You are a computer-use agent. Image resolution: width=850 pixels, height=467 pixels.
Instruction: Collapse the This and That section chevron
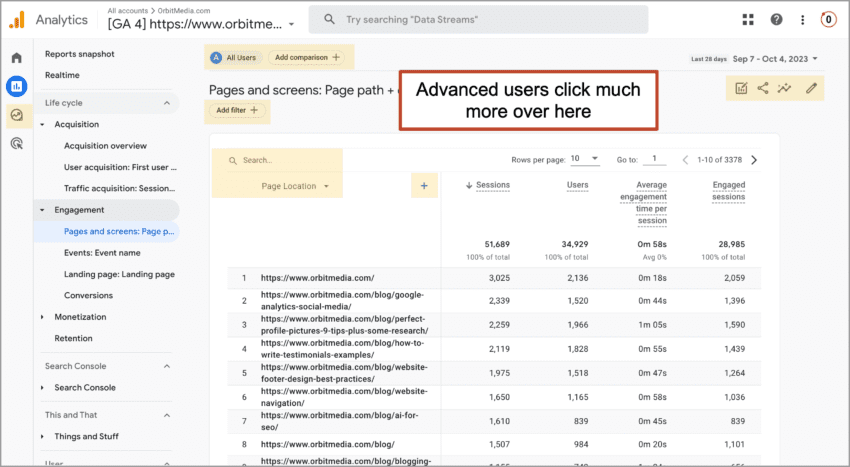pos(167,415)
